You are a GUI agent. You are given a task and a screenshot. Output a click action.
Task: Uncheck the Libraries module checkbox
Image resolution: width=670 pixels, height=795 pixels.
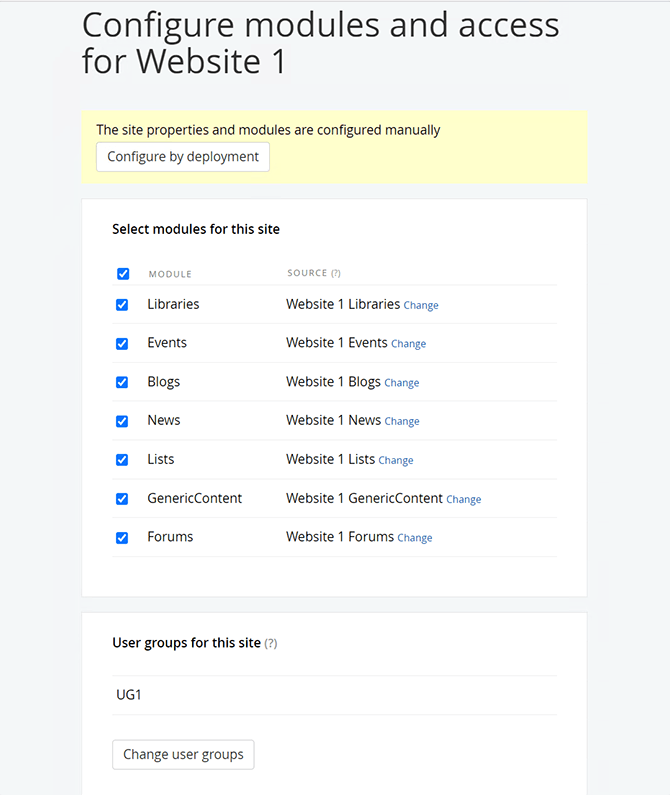pyautogui.click(x=122, y=305)
